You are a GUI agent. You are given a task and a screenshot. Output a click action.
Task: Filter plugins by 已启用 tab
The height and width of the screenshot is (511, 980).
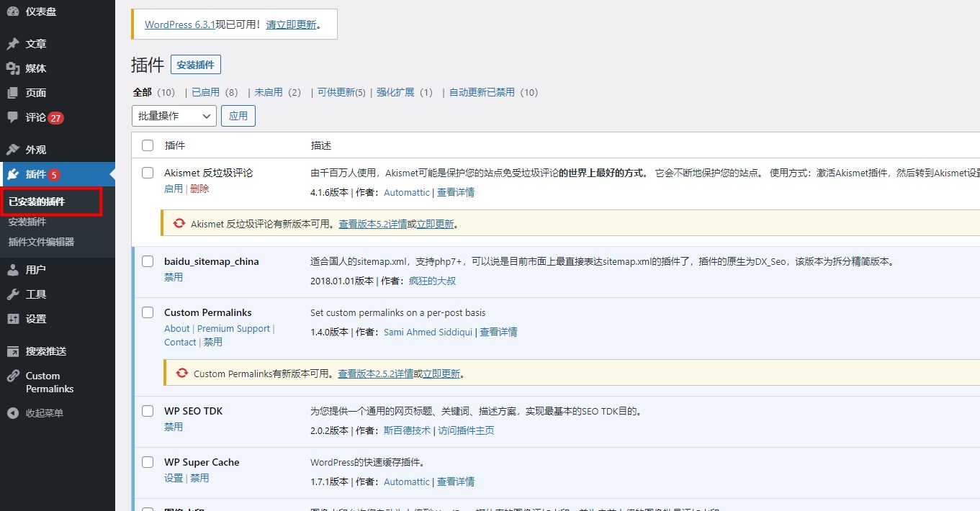205,92
